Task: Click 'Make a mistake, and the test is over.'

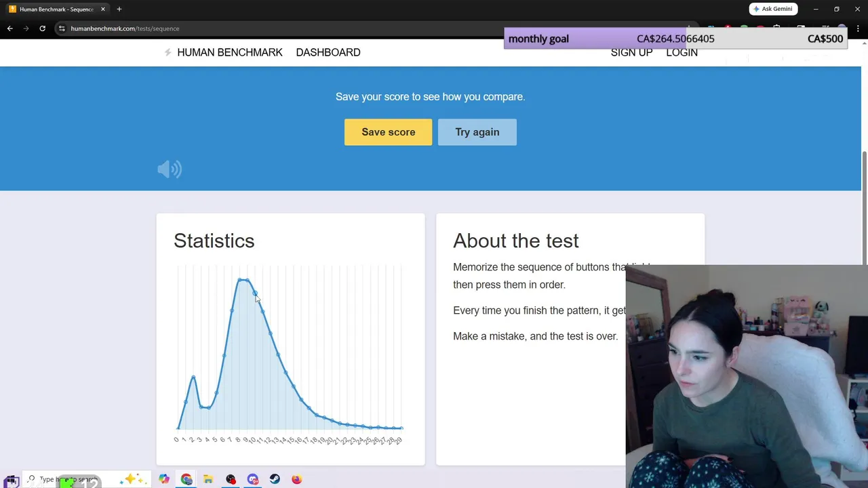Action: [536, 336]
